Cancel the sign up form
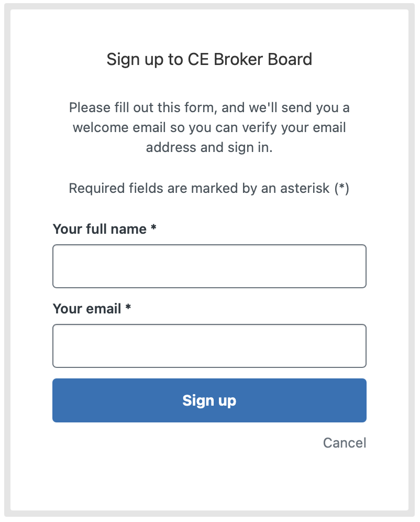Viewport: 420px width, 522px height. tap(345, 443)
